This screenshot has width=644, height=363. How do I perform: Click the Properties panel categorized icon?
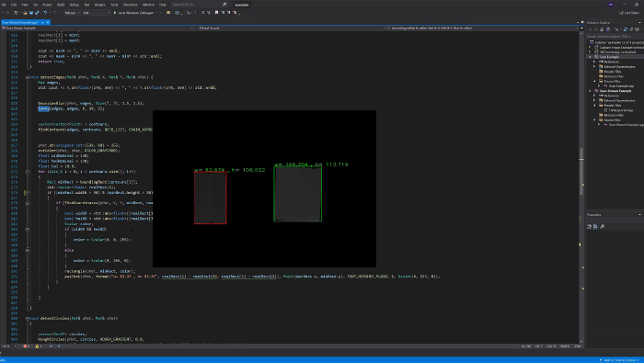click(590, 226)
